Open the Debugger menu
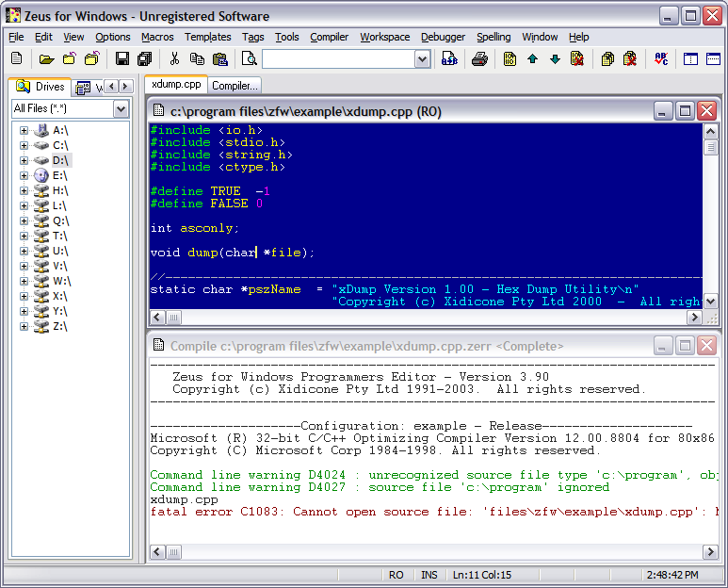Viewport: 728px width, 588px height. [x=443, y=37]
